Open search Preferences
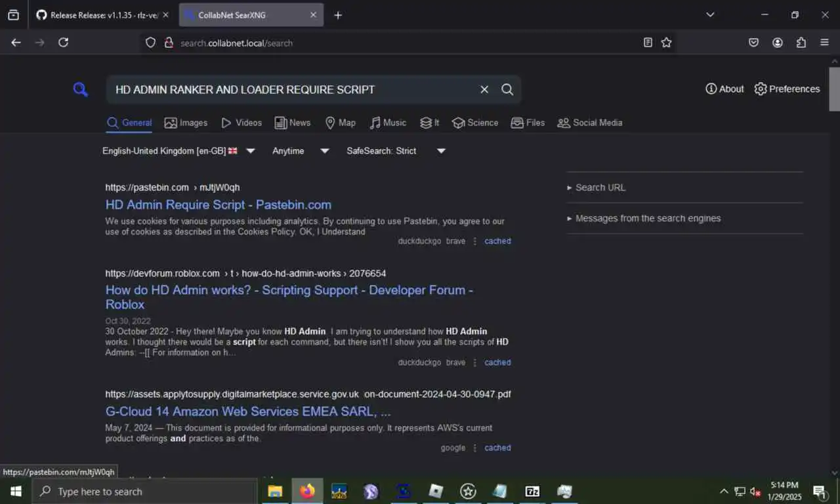The image size is (840, 504). click(787, 89)
